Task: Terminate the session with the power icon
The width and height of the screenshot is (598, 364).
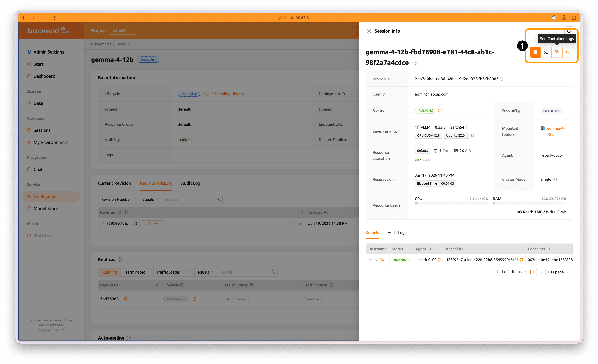Action: tap(568, 52)
